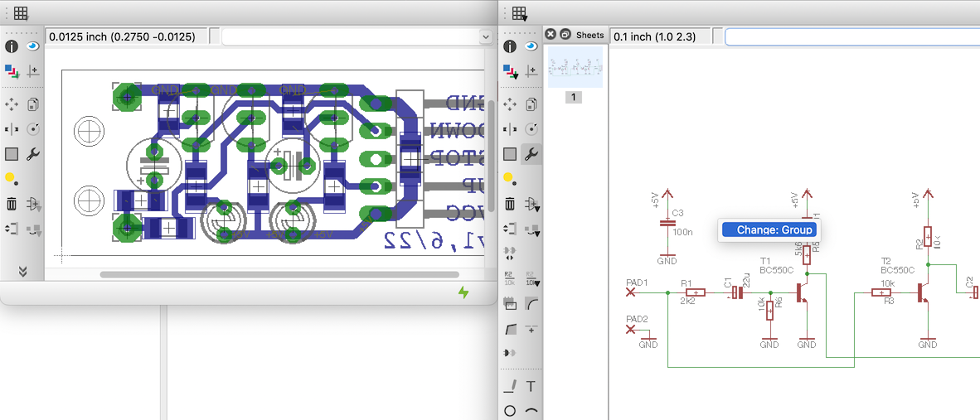Select the Move tool in board editor

[12, 105]
